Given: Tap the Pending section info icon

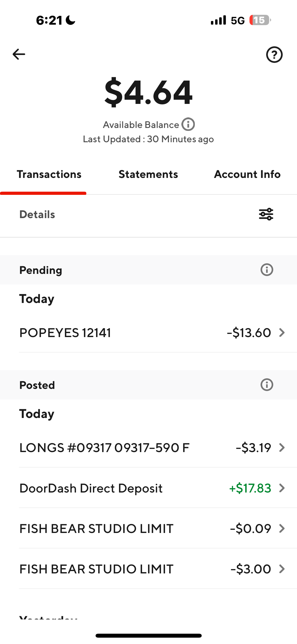Looking at the screenshot, I should (x=267, y=270).
